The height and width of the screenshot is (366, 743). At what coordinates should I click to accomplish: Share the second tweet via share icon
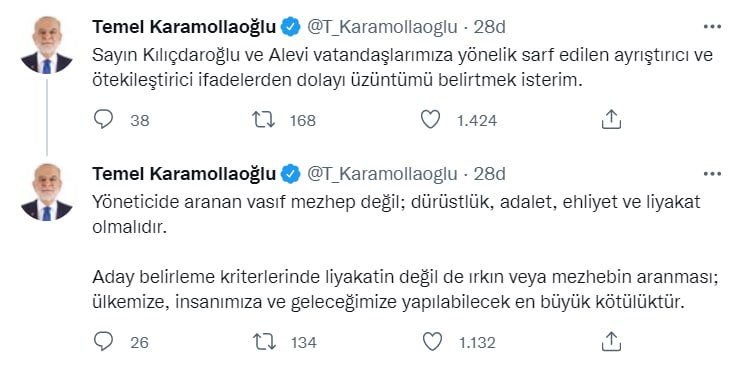click(x=611, y=341)
